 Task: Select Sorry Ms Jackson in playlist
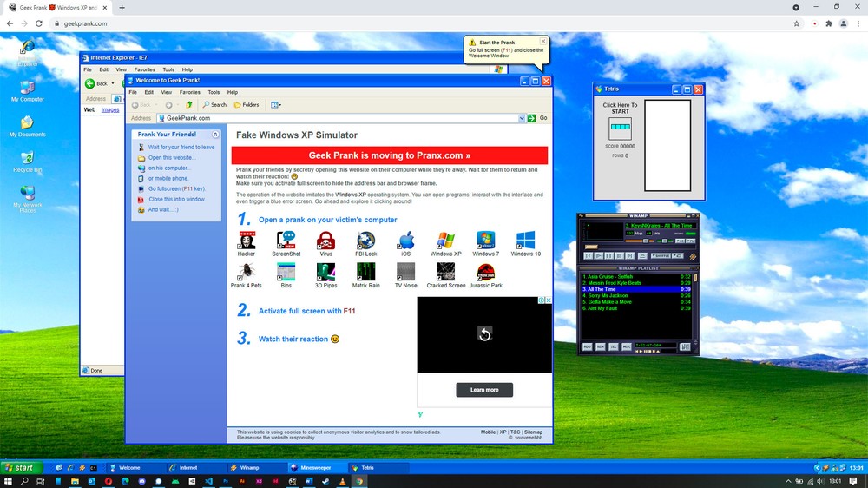tap(636, 296)
